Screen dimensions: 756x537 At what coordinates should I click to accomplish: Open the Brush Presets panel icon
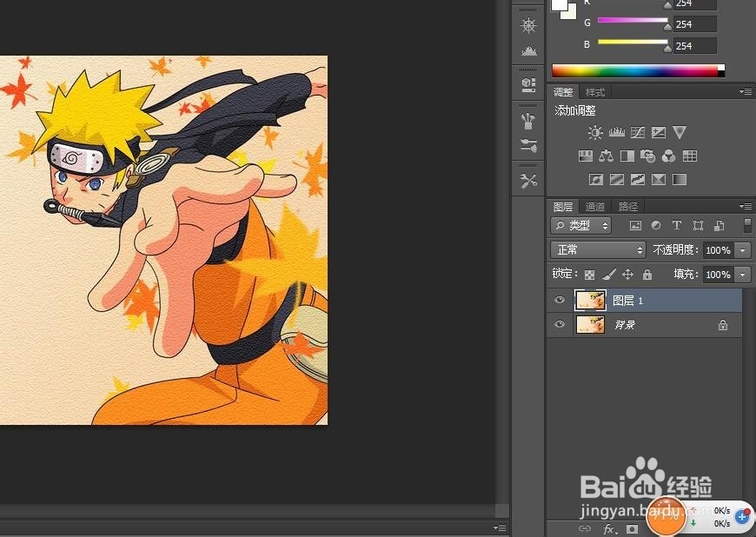(x=528, y=121)
